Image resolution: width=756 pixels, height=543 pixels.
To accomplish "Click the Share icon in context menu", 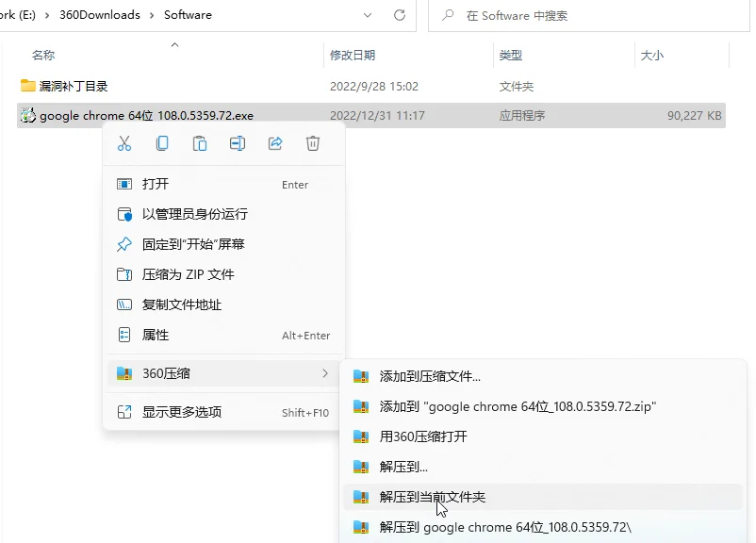I will pyautogui.click(x=275, y=143).
